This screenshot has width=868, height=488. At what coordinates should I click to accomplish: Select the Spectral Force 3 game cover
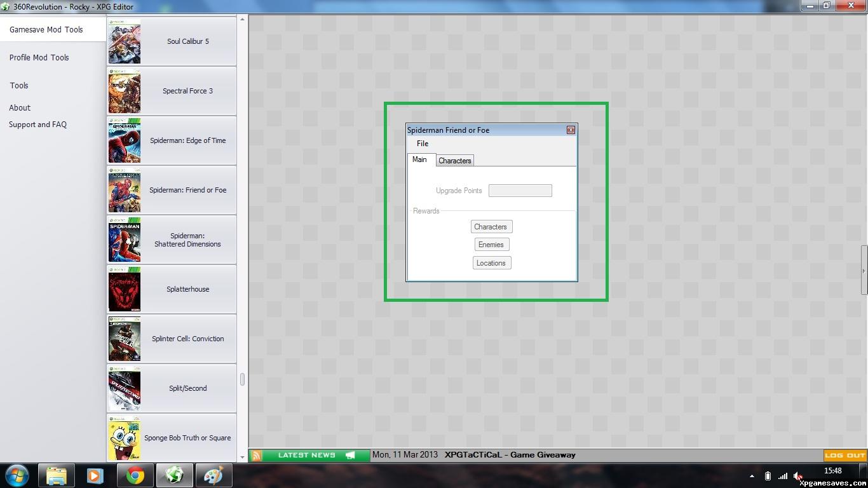tap(124, 91)
